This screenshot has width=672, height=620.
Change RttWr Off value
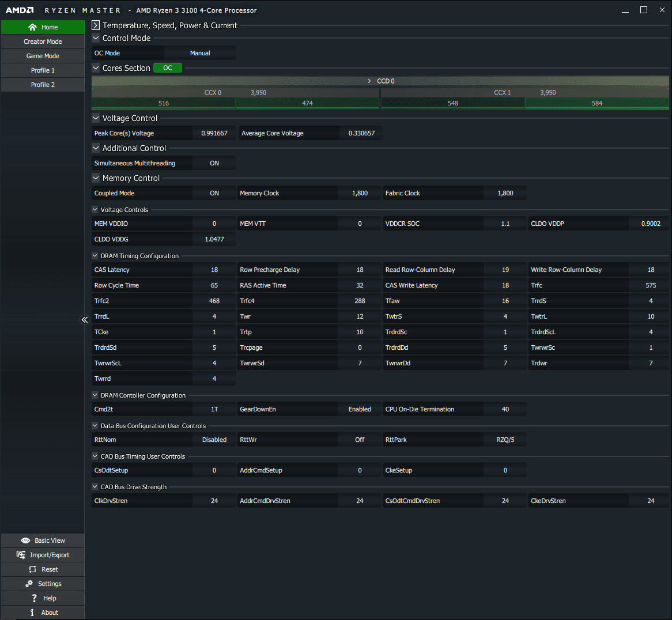[x=360, y=440]
